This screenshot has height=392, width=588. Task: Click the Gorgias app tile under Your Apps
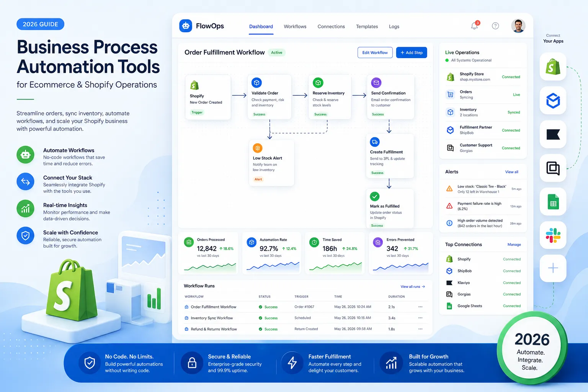(553, 168)
